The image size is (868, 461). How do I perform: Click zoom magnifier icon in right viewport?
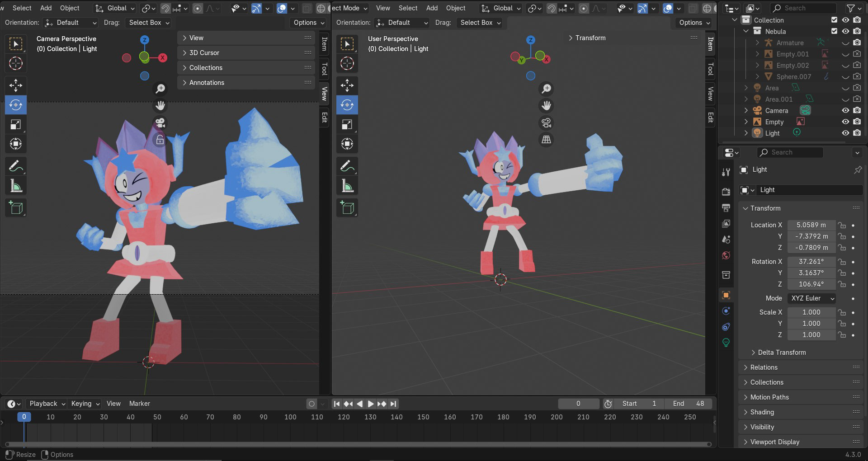pos(547,89)
